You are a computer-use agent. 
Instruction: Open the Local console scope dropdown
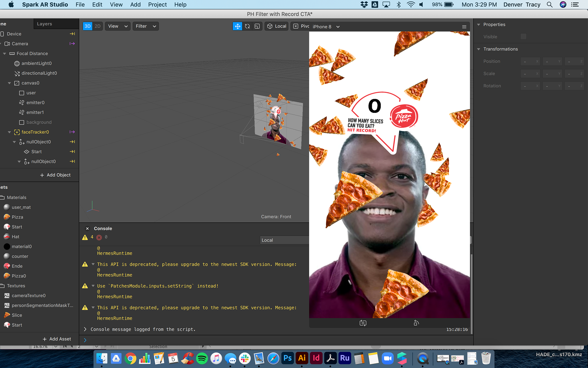(284, 240)
